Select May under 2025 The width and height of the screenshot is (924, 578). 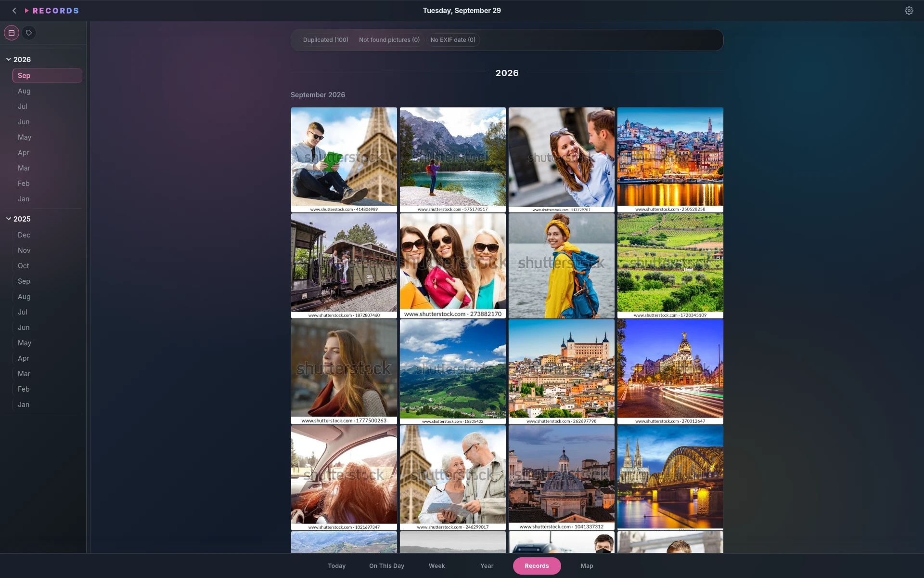pos(47,343)
